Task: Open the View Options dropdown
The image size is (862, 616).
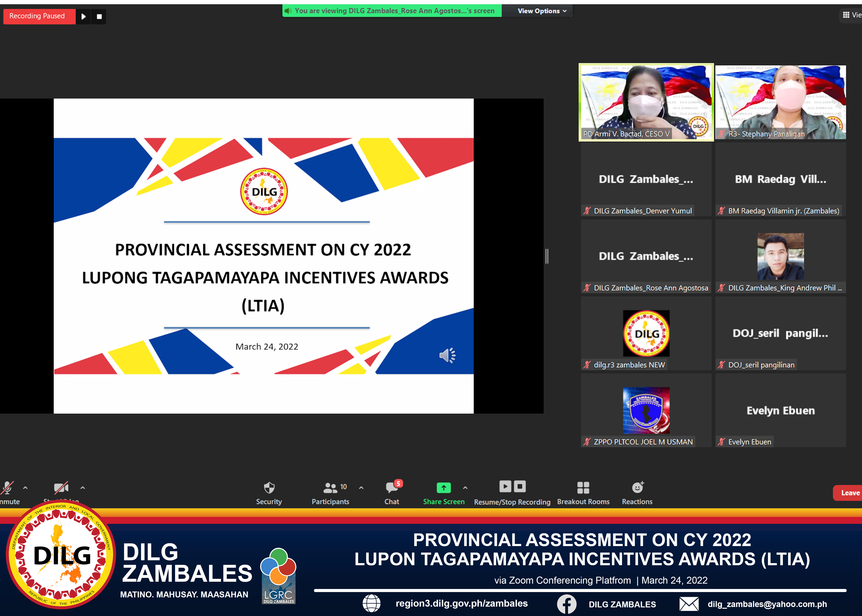Action: [x=542, y=11]
